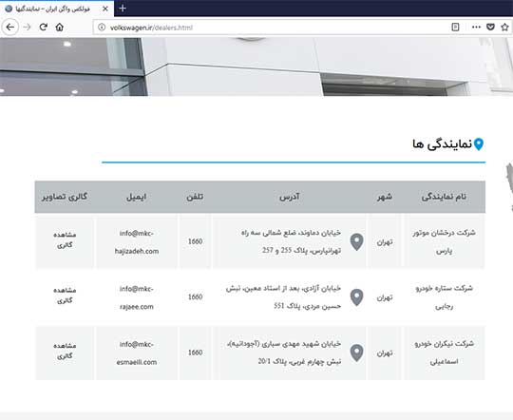
Task: Click city تهران in نیکران خودرو row
Action: pyautogui.click(x=385, y=353)
